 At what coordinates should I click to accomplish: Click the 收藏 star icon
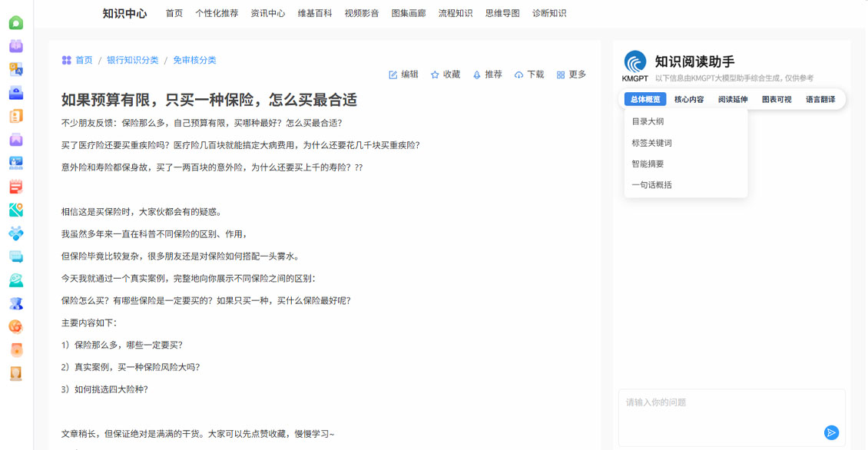435,74
